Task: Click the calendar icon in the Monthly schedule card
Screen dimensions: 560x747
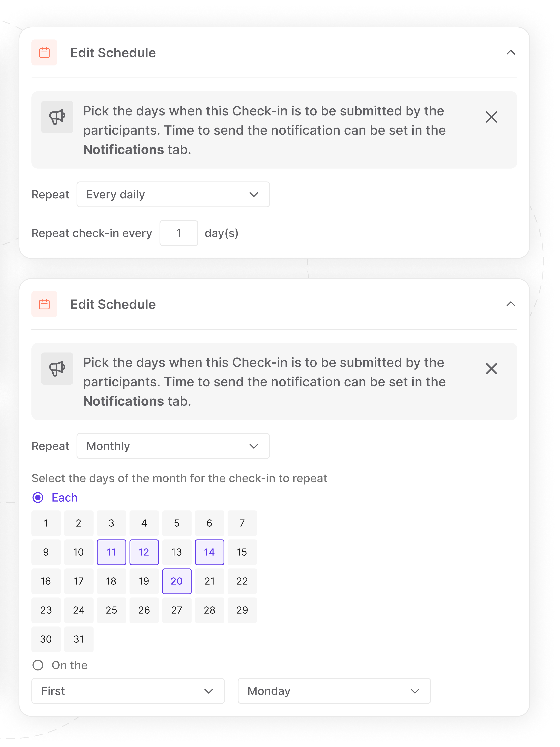Action: (x=44, y=304)
